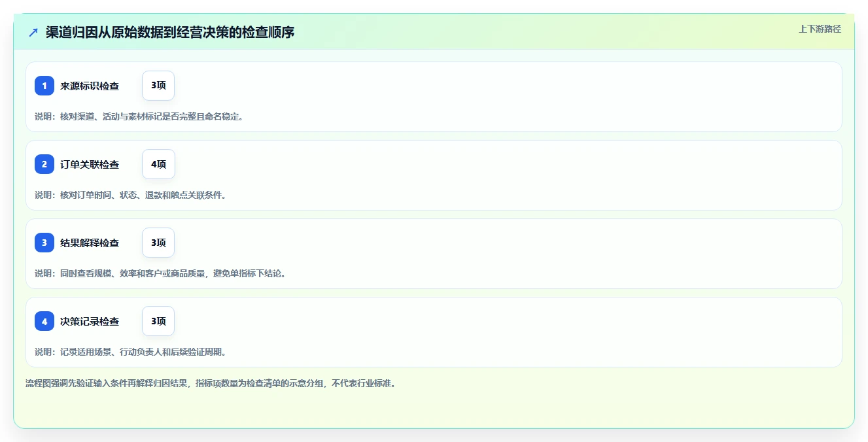Click the description about 渠道、活动与素材标记

coord(139,116)
